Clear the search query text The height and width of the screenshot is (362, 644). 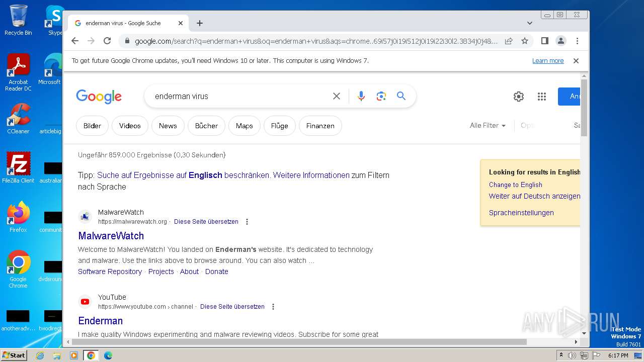pyautogui.click(x=337, y=96)
